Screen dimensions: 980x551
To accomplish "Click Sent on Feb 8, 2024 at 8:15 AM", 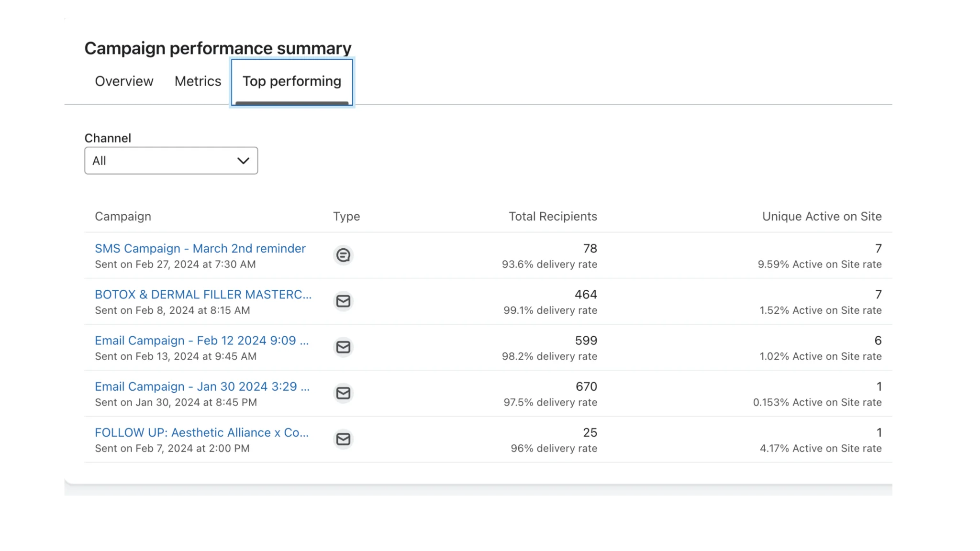I will coord(172,310).
